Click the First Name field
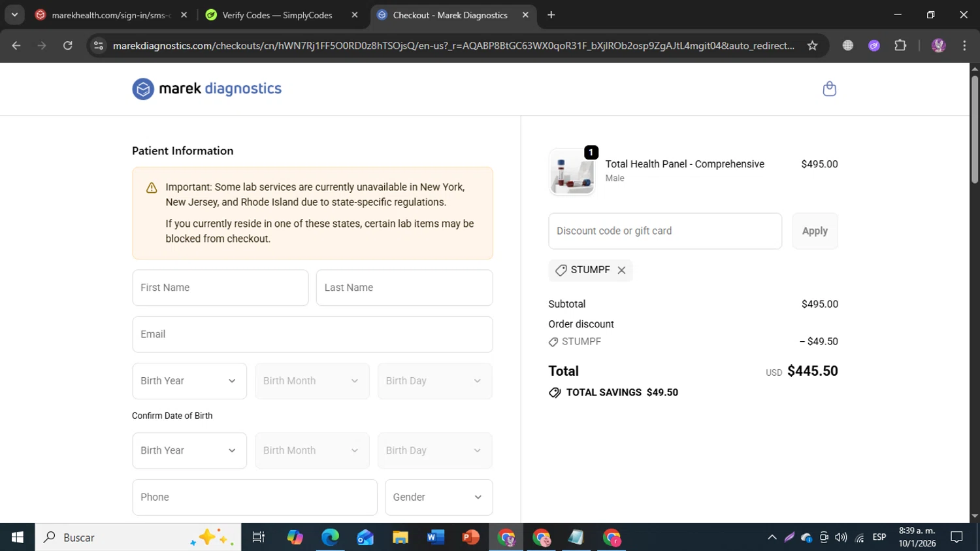Viewport: 980px width, 551px height. [220, 288]
